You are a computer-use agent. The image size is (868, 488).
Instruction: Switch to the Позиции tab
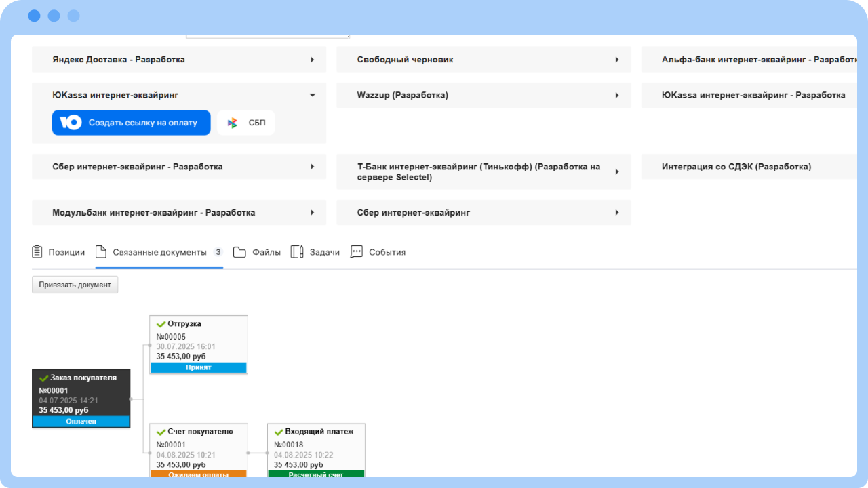(x=58, y=252)
